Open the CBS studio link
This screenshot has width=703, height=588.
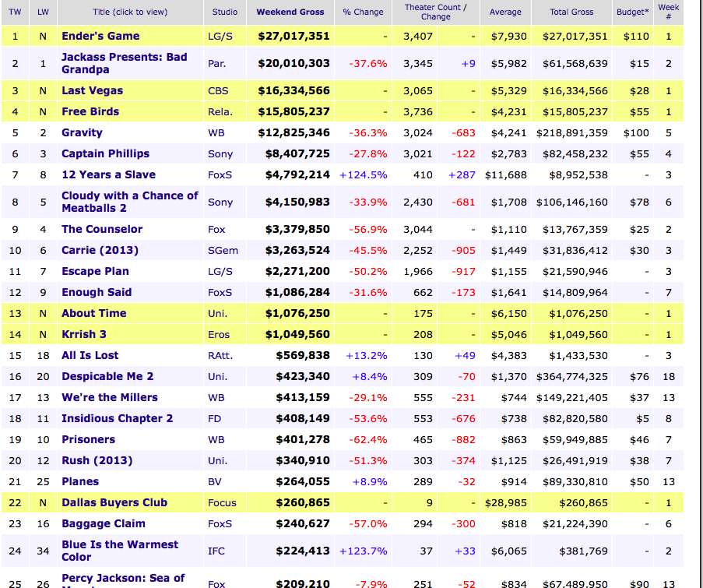[218, 91]
